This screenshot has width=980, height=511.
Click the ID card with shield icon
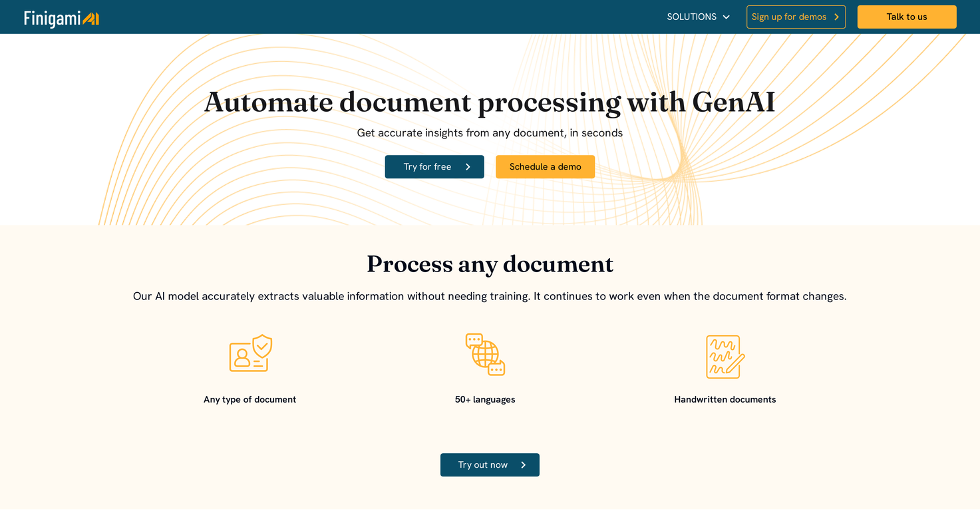coord(251,353)
